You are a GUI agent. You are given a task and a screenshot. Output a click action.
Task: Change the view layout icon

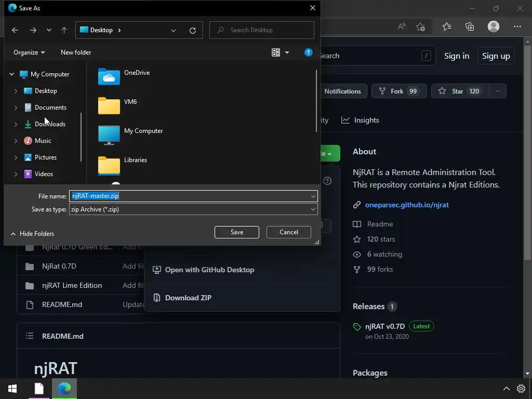click(276, 52)
